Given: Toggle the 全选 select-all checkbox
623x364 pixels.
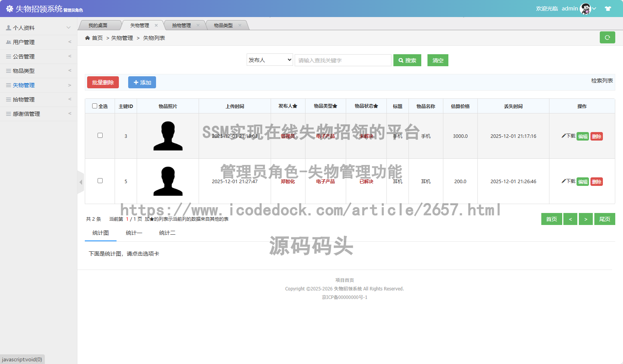Looking at the screenshot, I should [95, 106].
